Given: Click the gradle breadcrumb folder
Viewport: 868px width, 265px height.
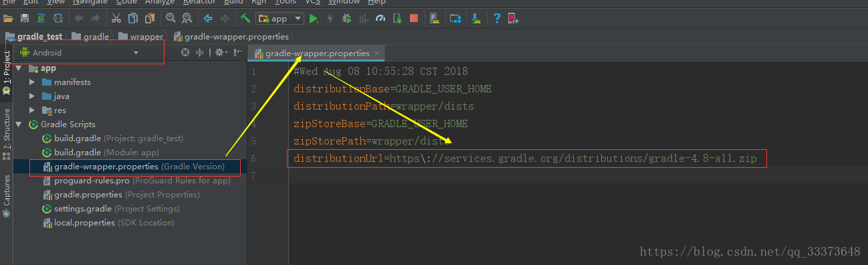Looking at the screenshot, I should point(90,37).
